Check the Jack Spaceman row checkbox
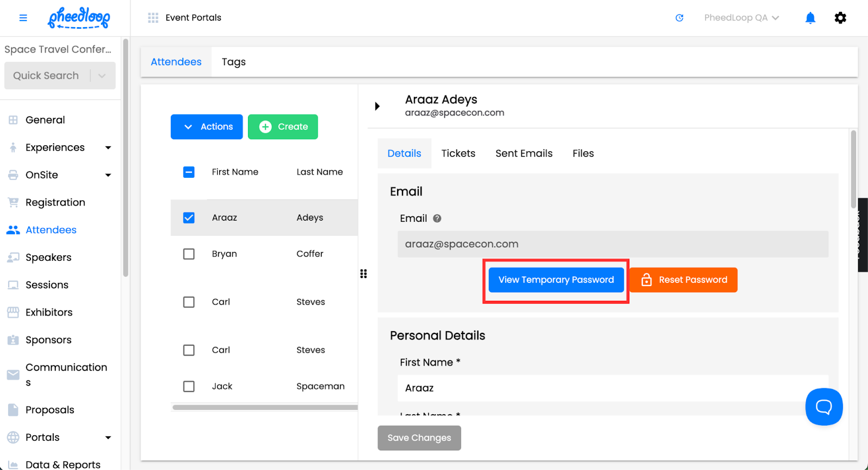The height and width of the screenshot is (470, 868). [x=189, y=387]
